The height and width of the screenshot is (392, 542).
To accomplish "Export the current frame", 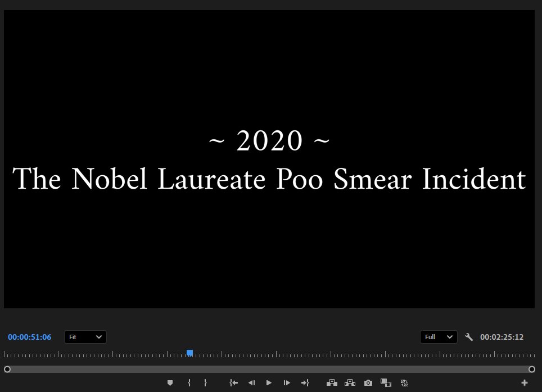I will pos(368,382).
